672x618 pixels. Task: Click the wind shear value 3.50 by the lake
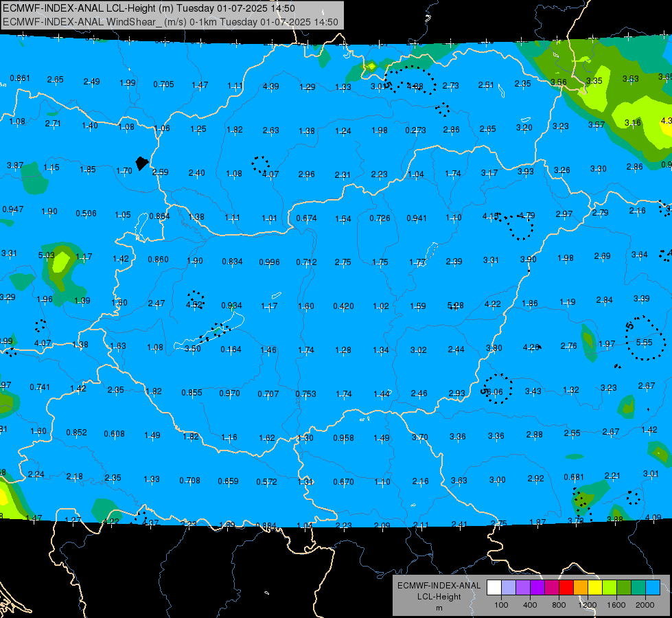tap(192, 349)
